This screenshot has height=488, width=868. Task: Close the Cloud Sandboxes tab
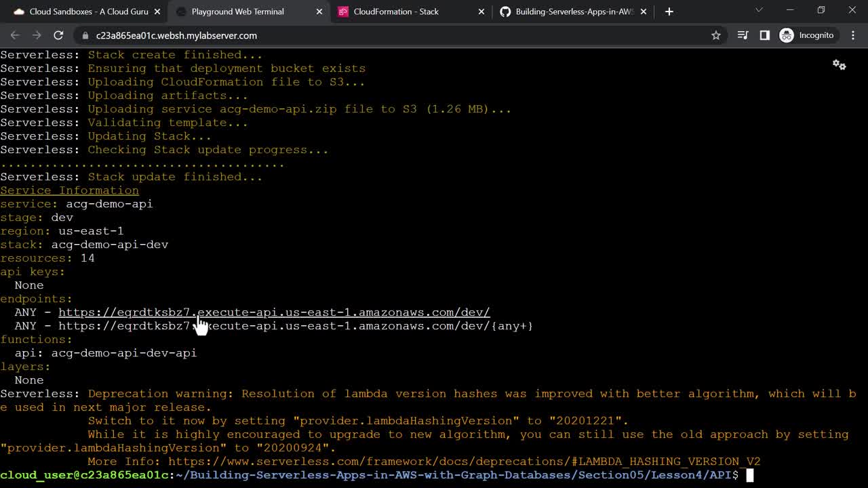click(x=157, y=12)
